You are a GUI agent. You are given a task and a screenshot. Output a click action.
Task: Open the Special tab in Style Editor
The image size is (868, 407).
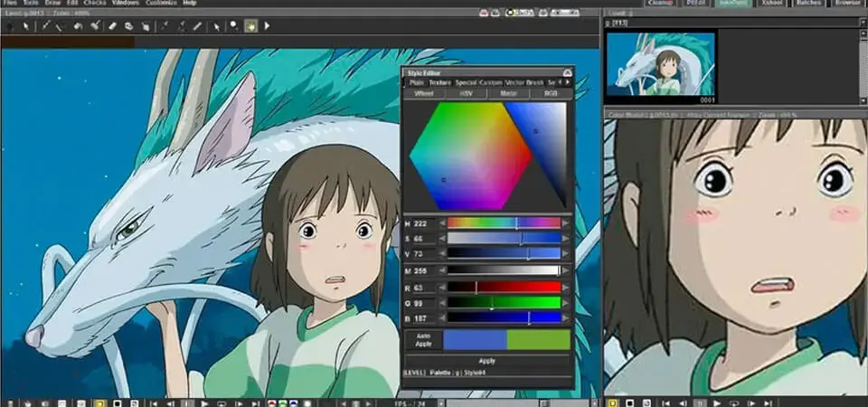click(x=467, y=82)
